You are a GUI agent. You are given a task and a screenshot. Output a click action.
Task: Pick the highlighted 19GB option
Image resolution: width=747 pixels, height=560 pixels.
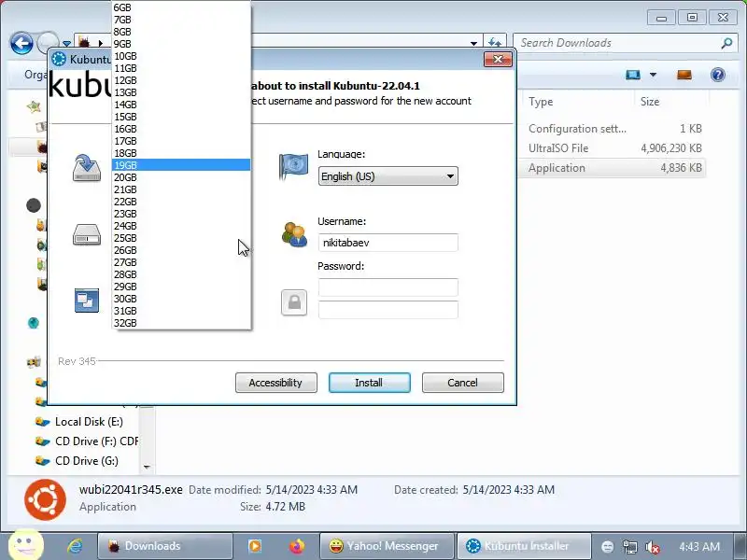pyautogui.click(x=181, y=165)
